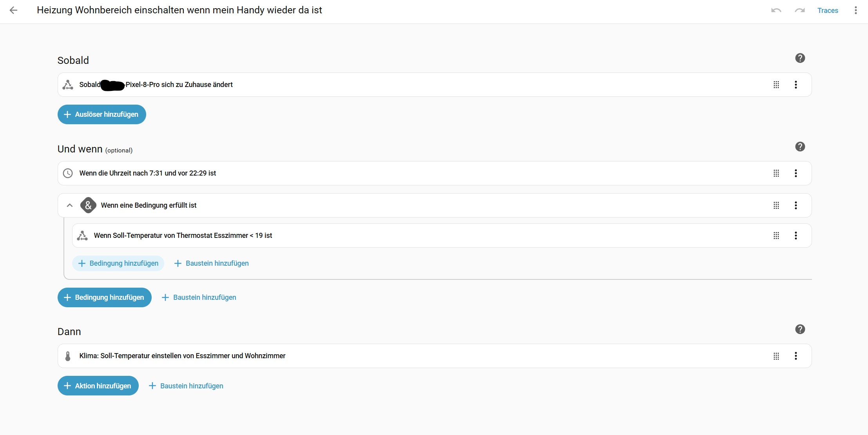Open the Traces link
The width and height of the screenshot is (868, 435).
827,11
